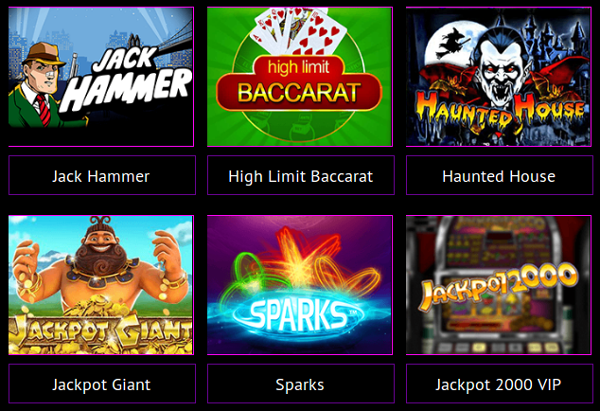Viewport: 600px width, 411px height.
Task: Open the Haunted House game thumbnail
Action: pos(499,77)
